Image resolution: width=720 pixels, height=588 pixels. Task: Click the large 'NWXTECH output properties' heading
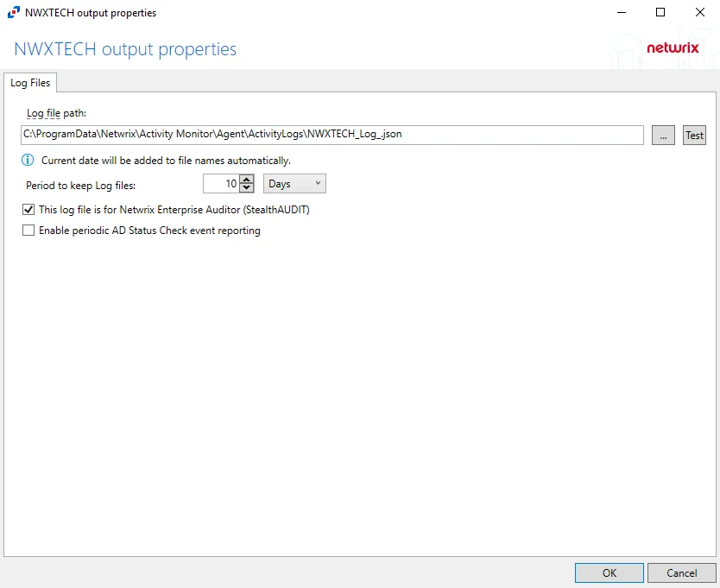pos(125,49)
